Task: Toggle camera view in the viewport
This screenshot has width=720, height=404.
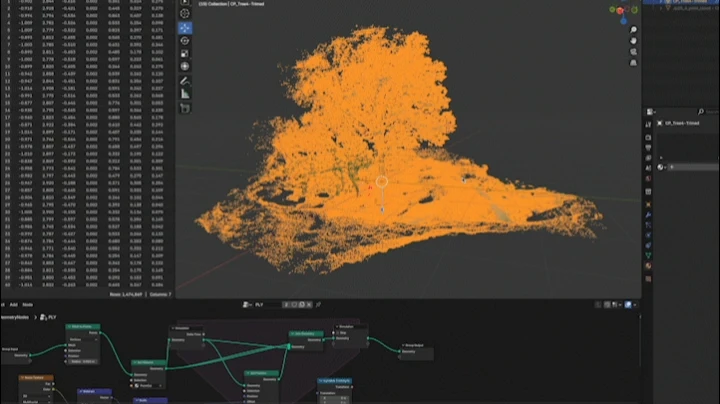Action: pos(633,52)
